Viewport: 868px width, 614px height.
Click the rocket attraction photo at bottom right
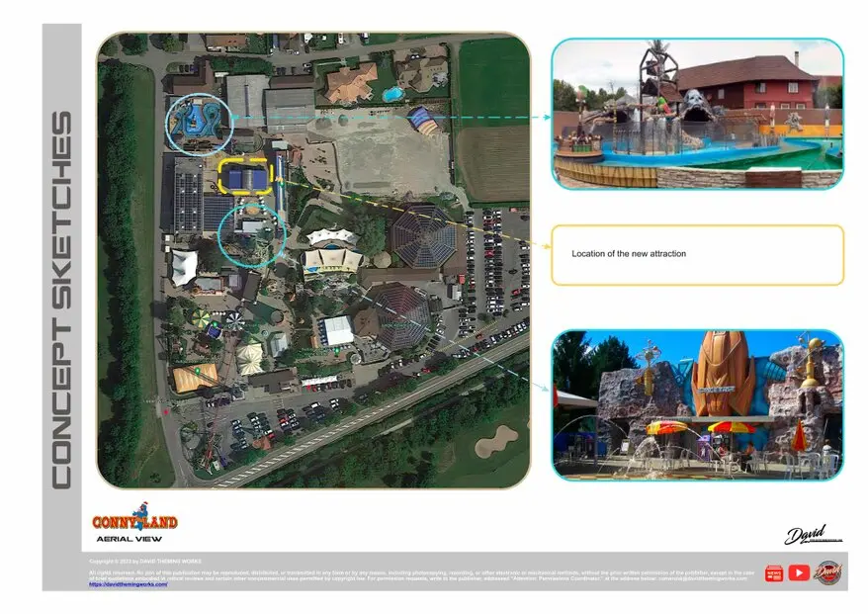pos(697,405)
